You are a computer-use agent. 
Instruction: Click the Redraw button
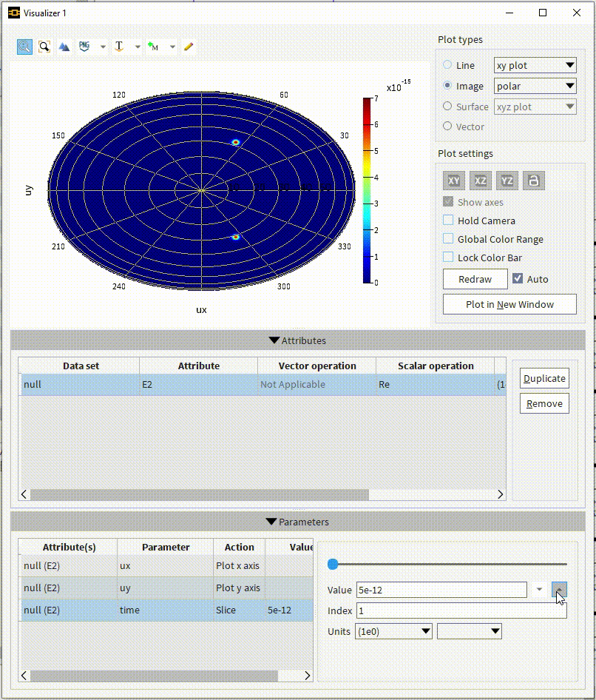(x=475, y=279)
